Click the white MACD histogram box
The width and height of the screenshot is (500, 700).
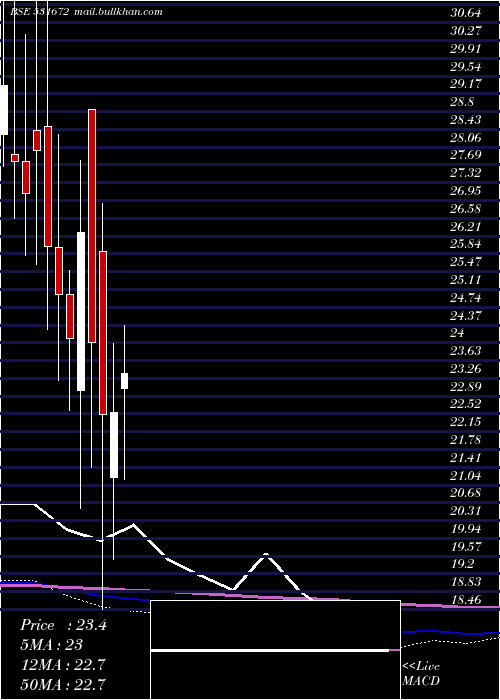(275, 649)
